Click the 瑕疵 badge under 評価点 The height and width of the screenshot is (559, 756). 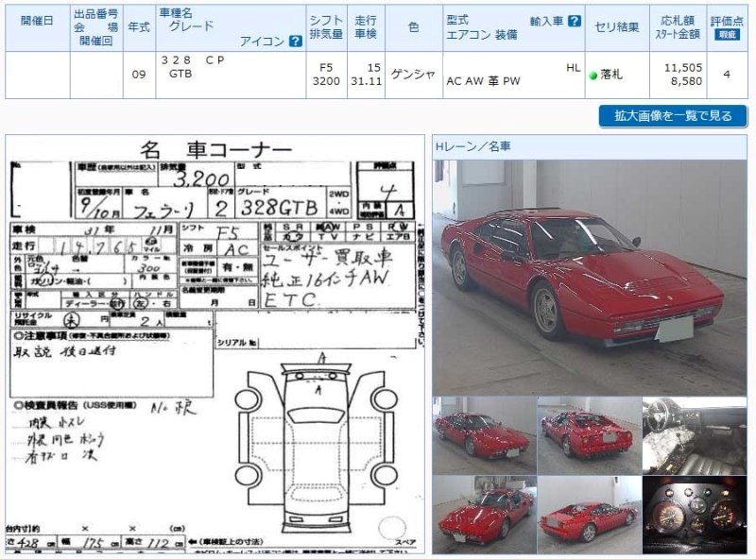click(727, 35)
